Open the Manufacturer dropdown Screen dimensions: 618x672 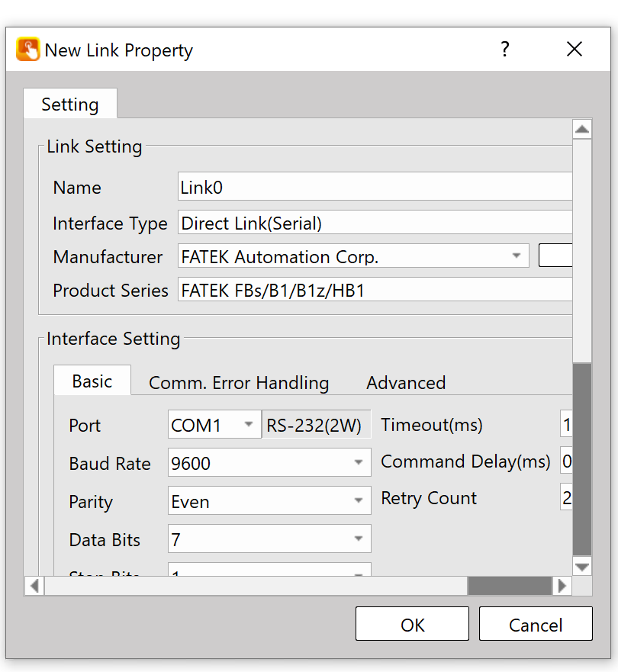pyautogui.click(x=517, y=256)
